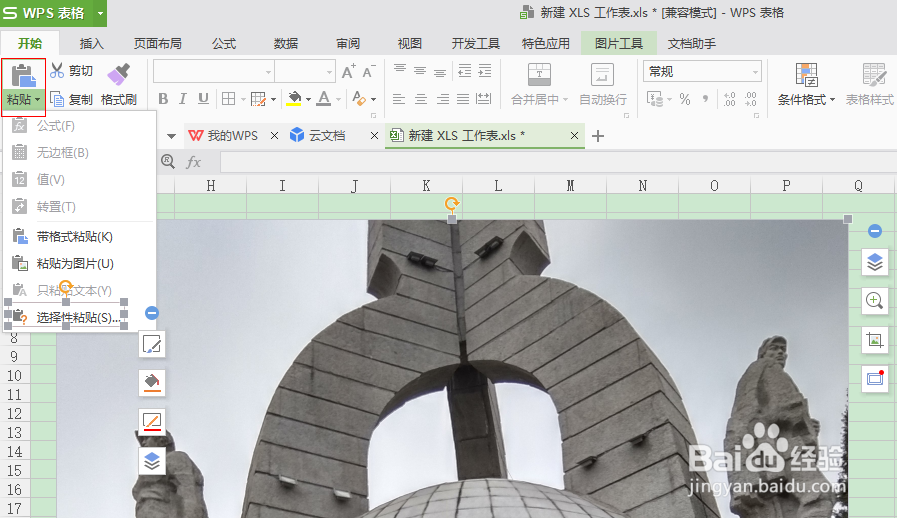
Task: Apply the yellow fill color
Action: click(x=295, y=99)
